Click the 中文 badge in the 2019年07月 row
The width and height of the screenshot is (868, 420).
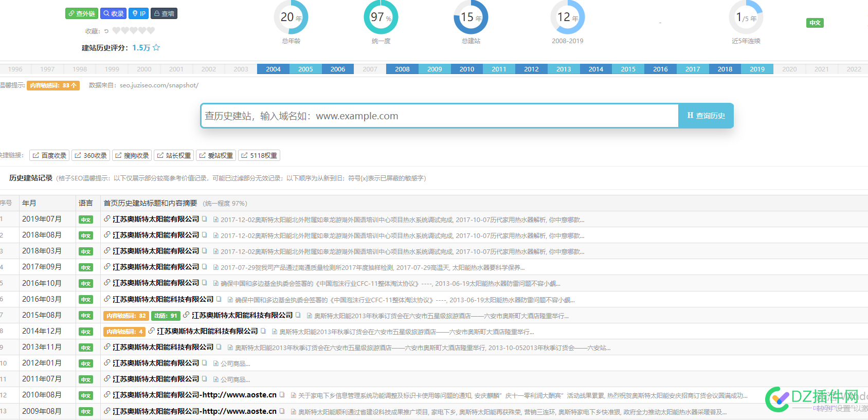tap(86, 220)
